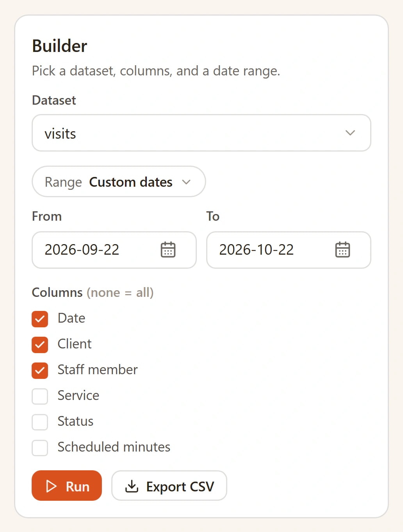Click the Status label text
403x532 pixels.
(x=75, y=421)
